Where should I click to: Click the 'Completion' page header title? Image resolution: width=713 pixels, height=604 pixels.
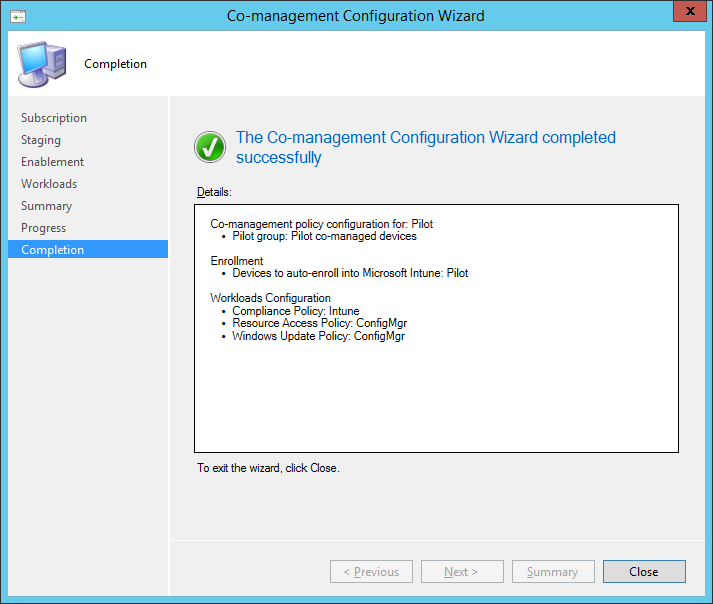pos(115,64)
